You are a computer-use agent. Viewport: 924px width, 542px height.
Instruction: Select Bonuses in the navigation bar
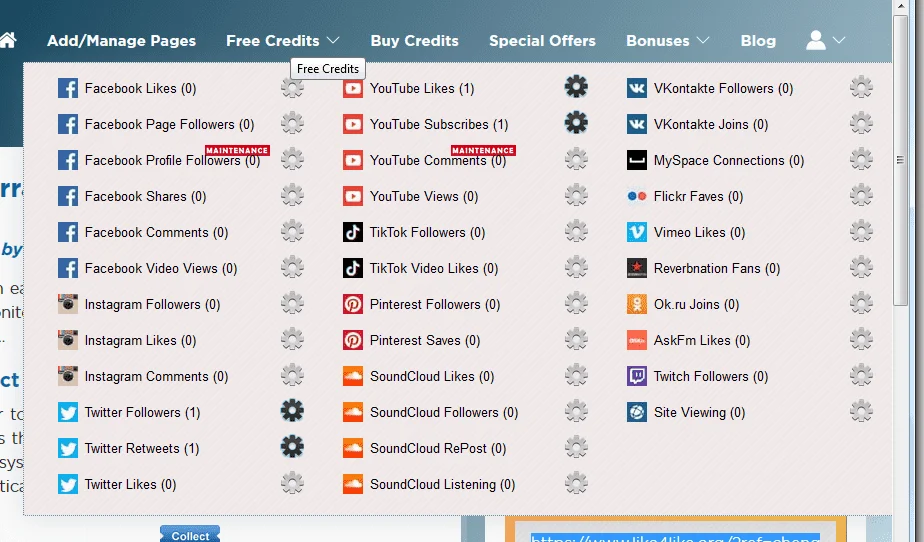click(658, 41)
